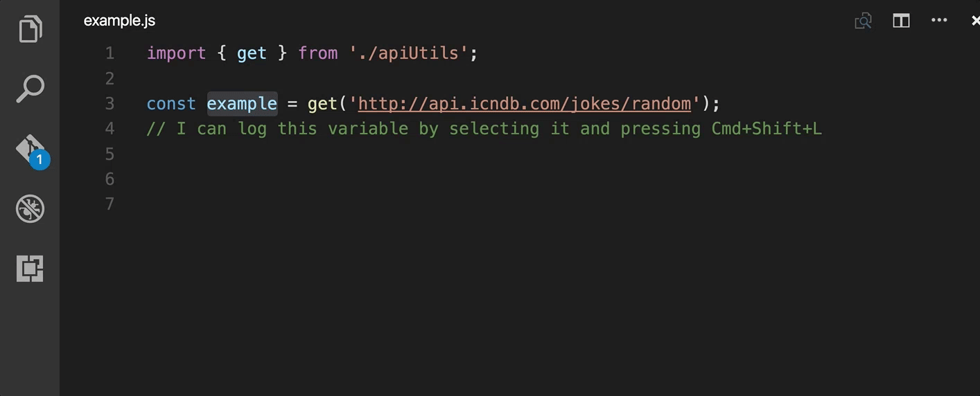This screenshot has height=396, width=980.
Task: Click line number 7 in gutter
Action: coord(110,204)
